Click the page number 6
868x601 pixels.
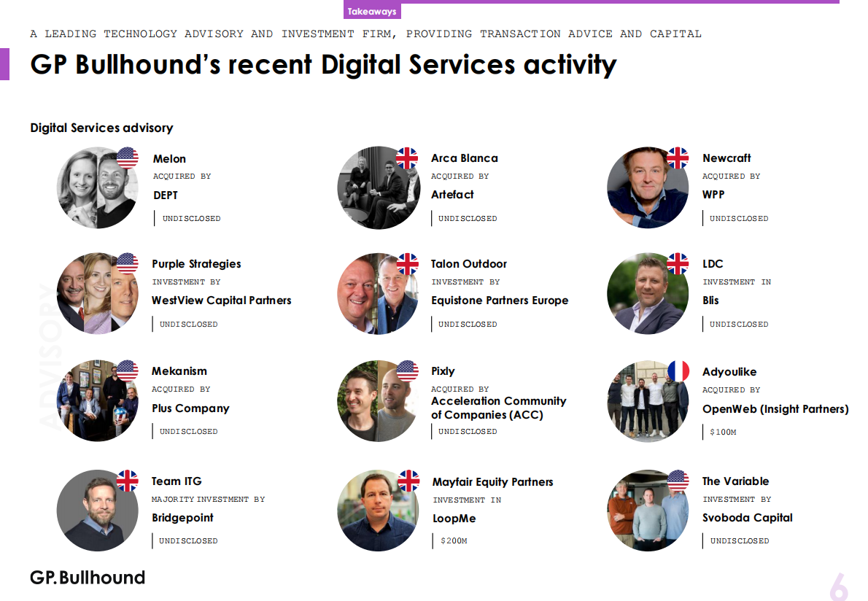838,586
